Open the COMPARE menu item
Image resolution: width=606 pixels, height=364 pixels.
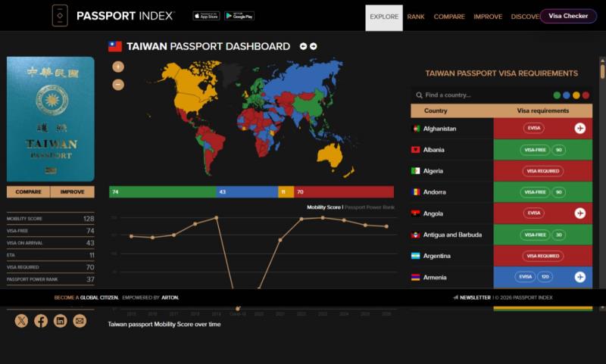(x=449, y=17)
